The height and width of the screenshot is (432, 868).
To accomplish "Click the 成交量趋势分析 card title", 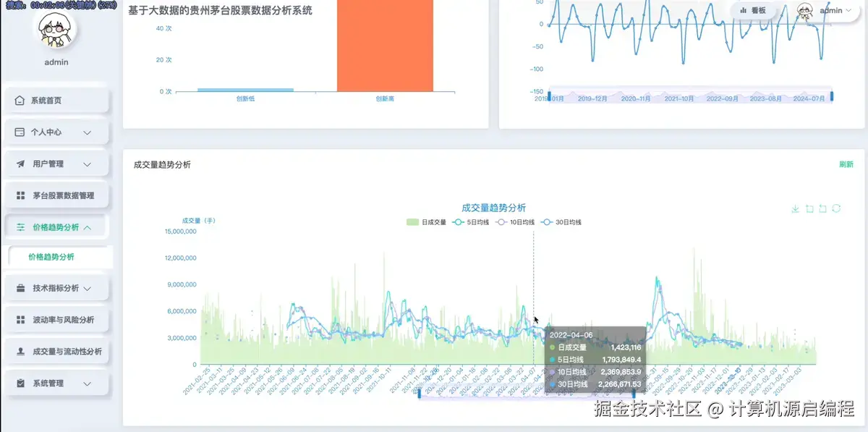I will coord(162,165).
